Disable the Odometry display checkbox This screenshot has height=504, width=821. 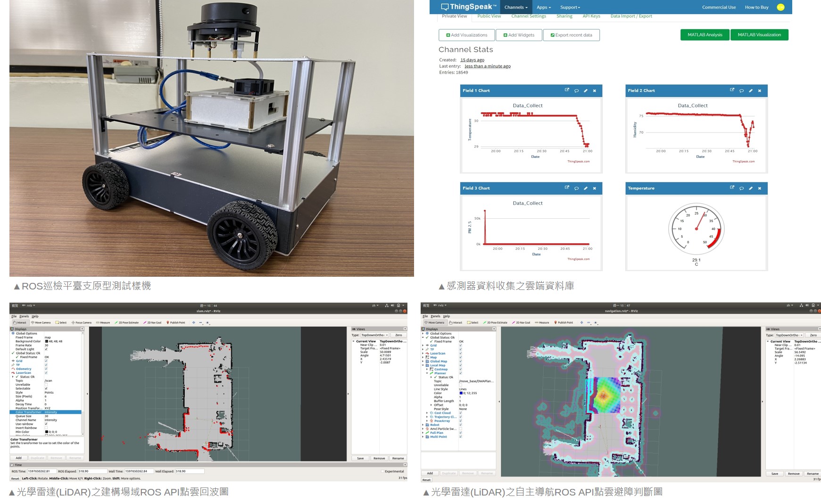point(46,369)
